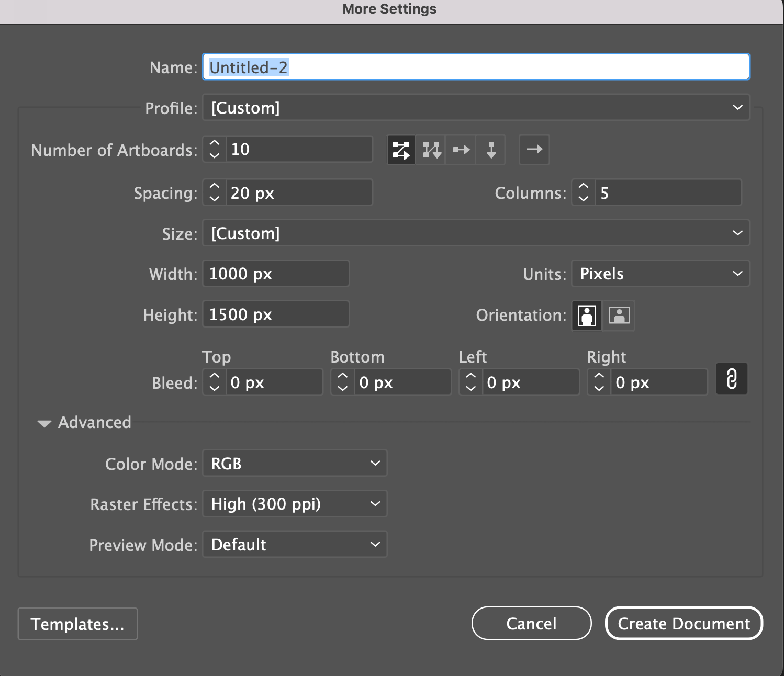The width and height of the screenshot is (784, 676).
Task: Select the Grid by Column artboard layout
Action: pyautogui.click(x=430, y=150)
